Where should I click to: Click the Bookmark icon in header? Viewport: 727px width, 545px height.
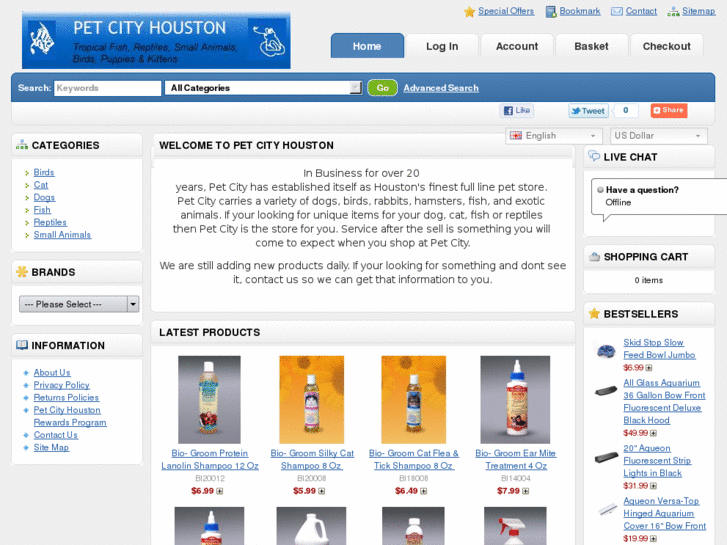551,12
